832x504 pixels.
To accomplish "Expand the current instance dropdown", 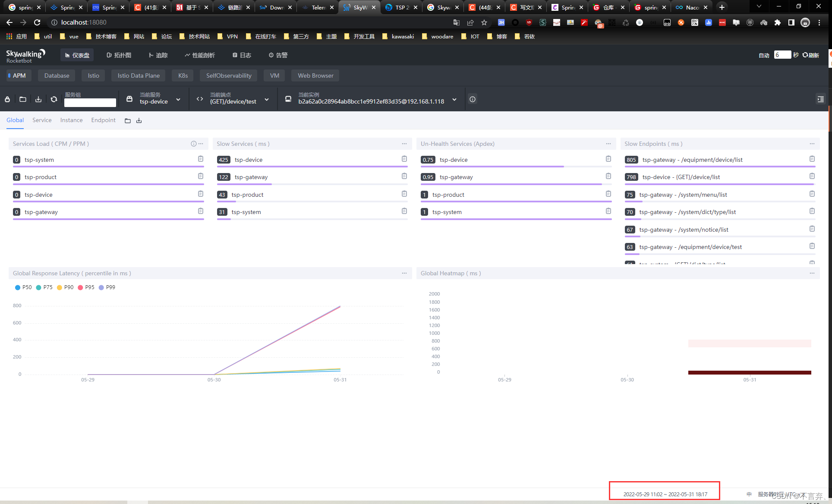I will click(454, 100).
